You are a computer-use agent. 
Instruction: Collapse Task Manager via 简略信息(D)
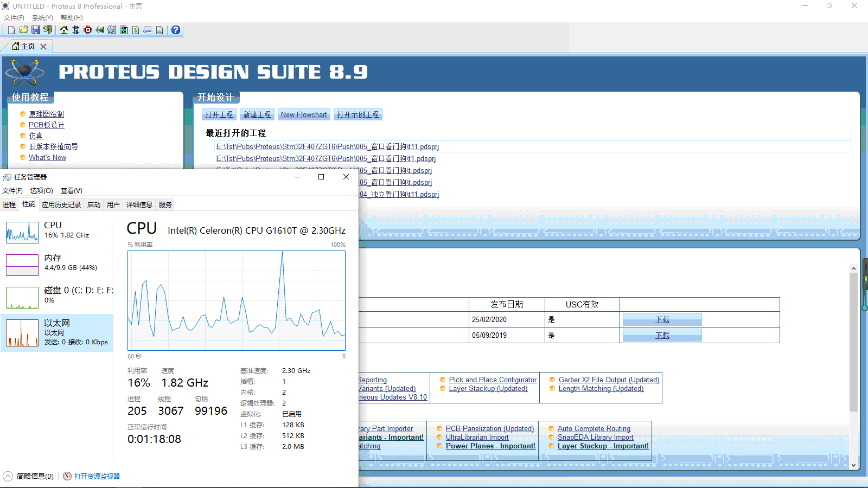coord(29,477)
